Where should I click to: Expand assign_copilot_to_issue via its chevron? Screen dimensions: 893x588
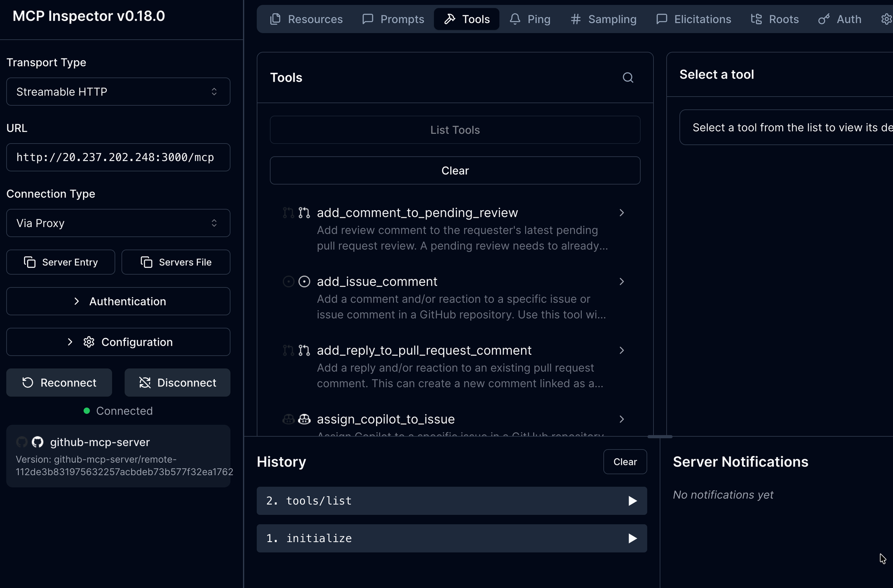point(622,419)
